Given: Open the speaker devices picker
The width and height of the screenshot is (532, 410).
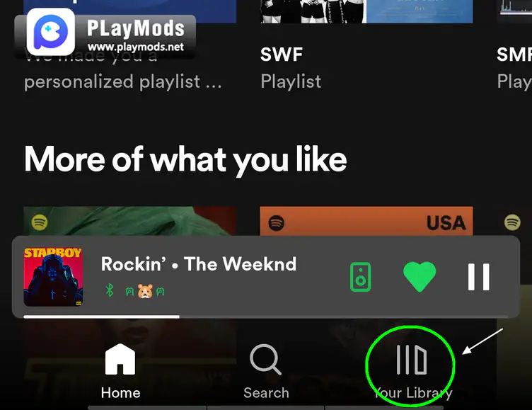Looking at the screenshot, I should click(x=360, y=277).
